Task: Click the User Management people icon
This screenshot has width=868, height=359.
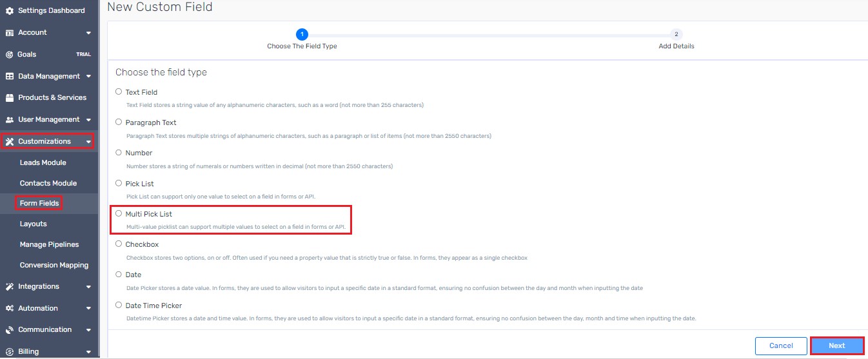Action: coord(10,120)
